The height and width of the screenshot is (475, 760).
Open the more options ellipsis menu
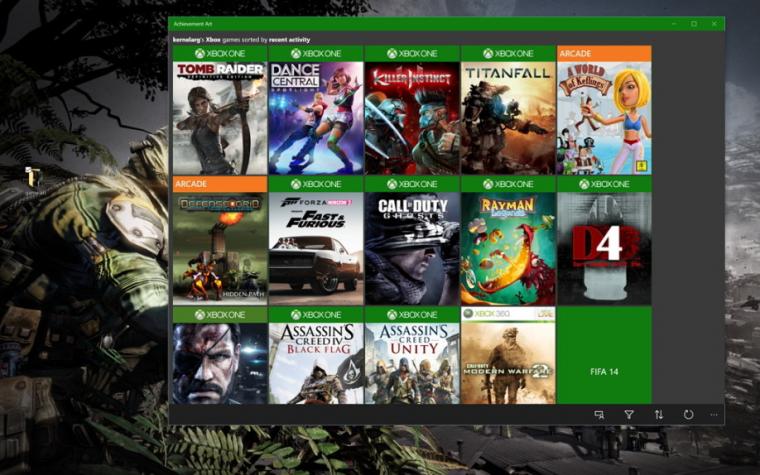714,415
